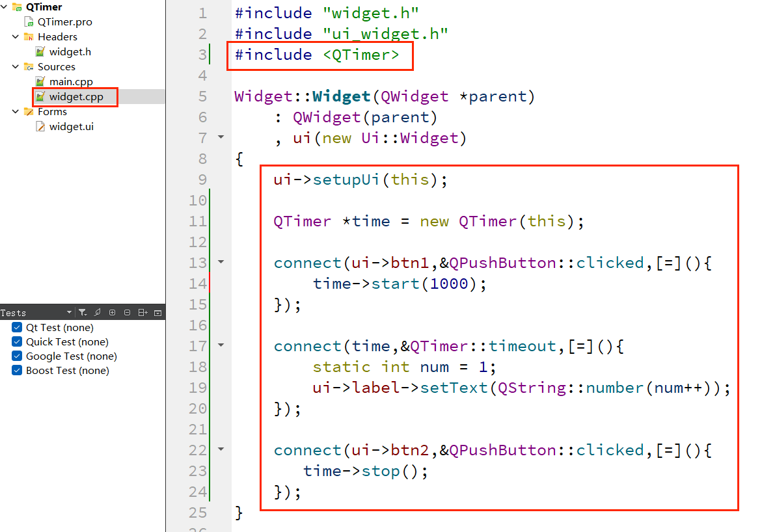Fold the btn1 lambda at line 13
Screen dimensions: 762x532
click(221, 262)
